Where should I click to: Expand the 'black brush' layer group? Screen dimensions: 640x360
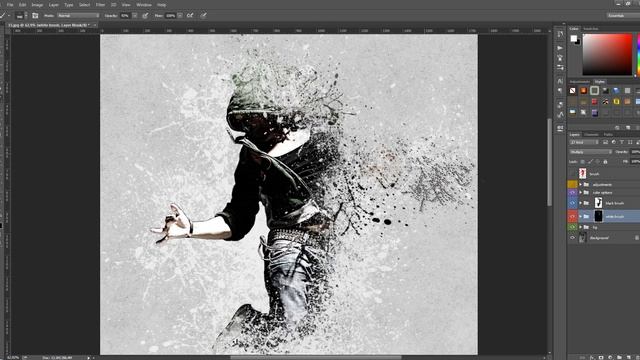click(580, 203)
